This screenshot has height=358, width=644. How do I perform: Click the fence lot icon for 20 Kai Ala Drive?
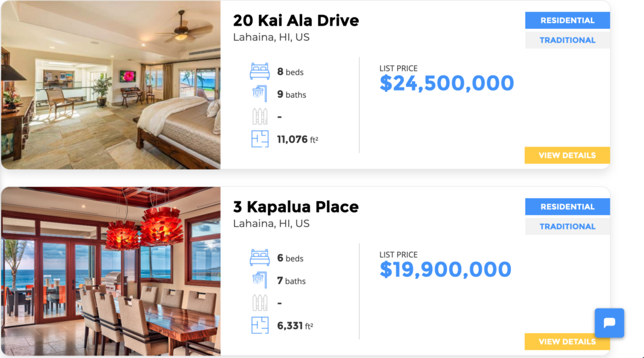point(259,116)
